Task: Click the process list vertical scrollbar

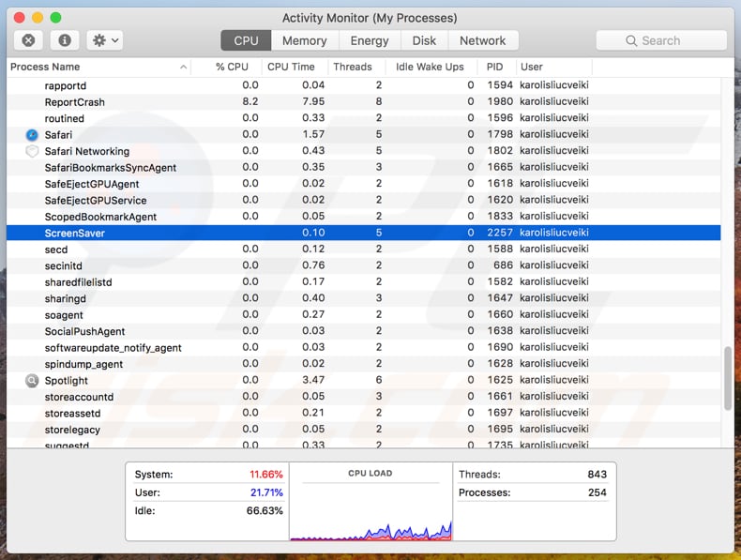Action: click(728, 378)
